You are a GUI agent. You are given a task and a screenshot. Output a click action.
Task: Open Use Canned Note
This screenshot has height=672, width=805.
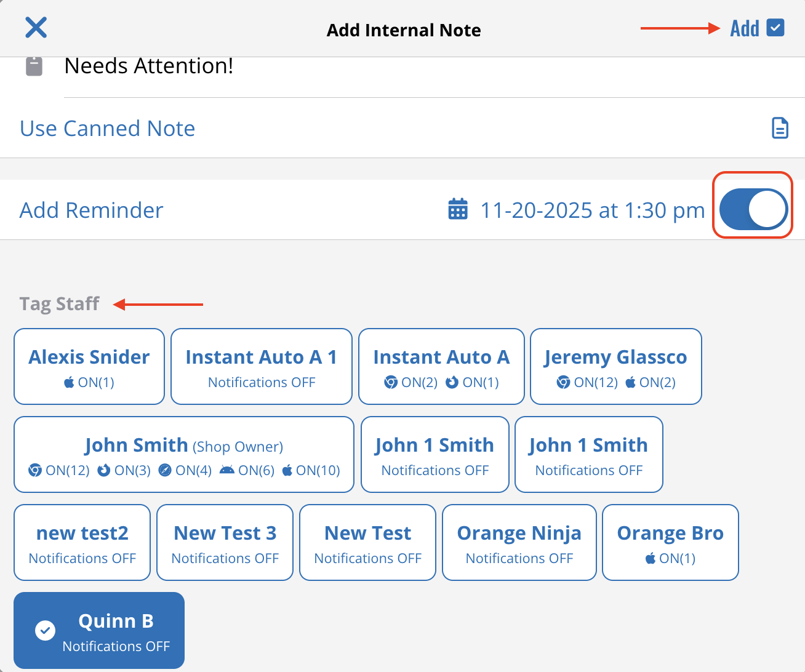107,128
